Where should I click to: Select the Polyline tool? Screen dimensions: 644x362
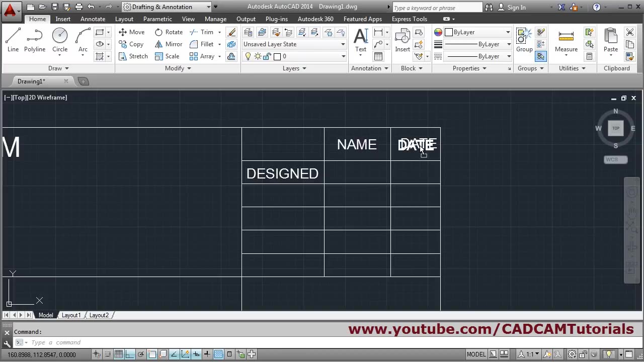click(35, 40)
